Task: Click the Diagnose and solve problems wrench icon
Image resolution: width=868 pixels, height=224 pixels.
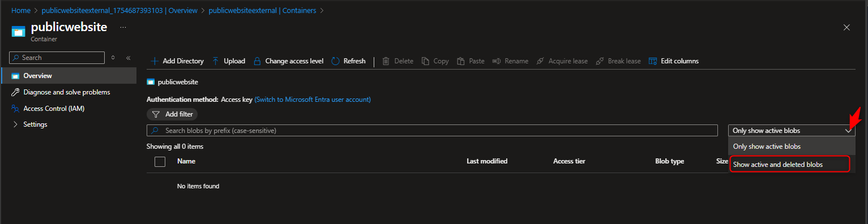Action: pyautogui.click(x=15, y=92)
